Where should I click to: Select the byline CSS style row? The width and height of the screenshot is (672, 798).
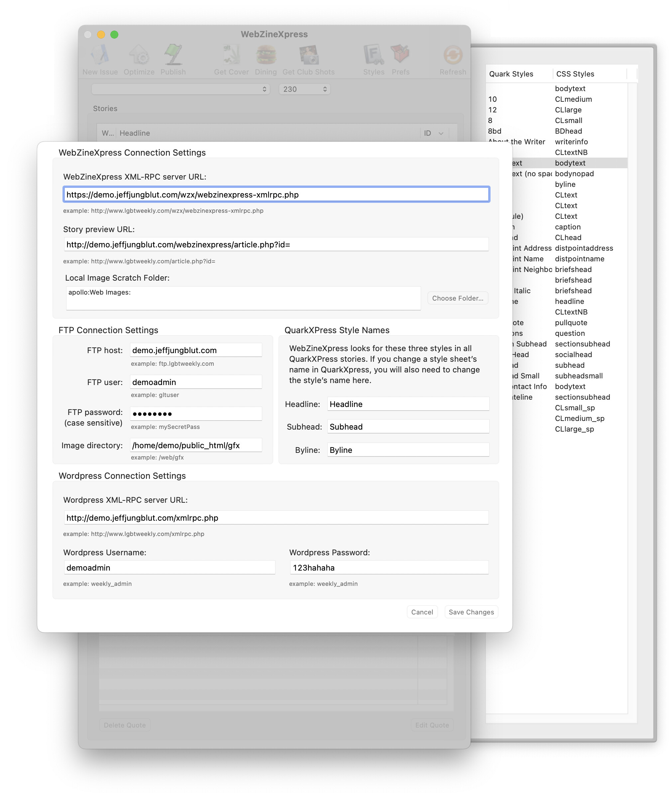(570, 185)
